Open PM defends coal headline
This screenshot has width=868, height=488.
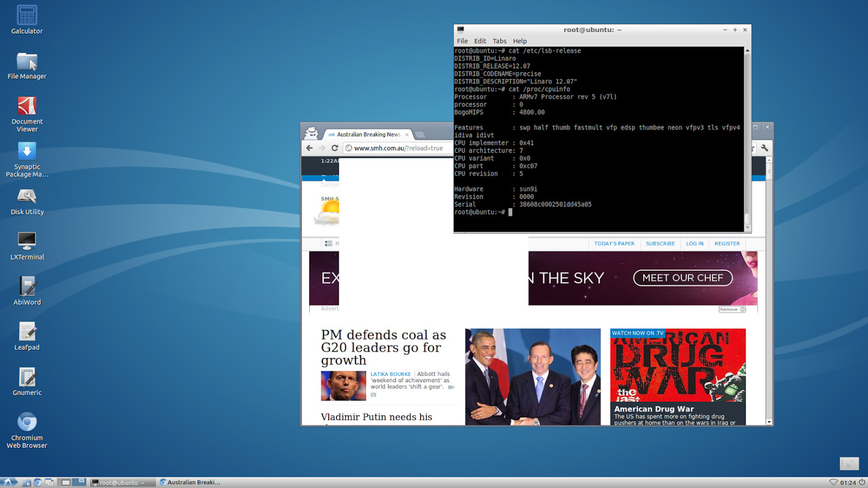384,347
